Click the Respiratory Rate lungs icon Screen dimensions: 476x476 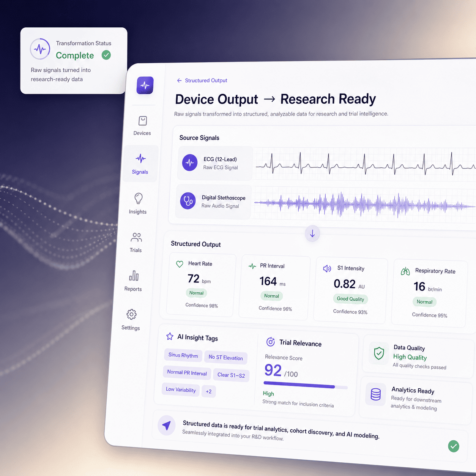click(405, 271)
